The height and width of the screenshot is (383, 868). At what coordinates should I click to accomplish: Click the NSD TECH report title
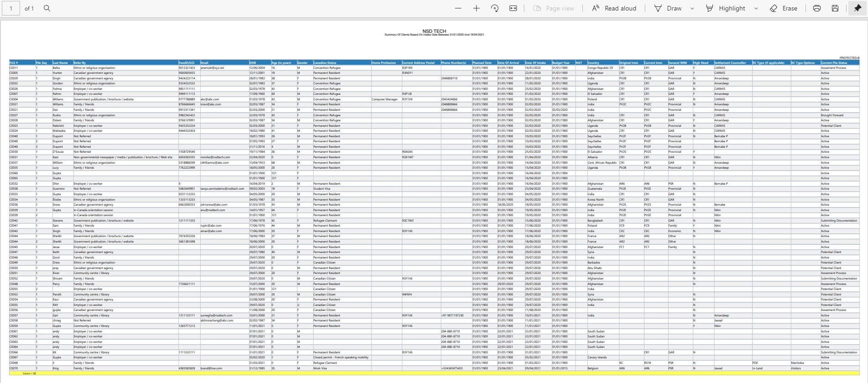[434, 31]
